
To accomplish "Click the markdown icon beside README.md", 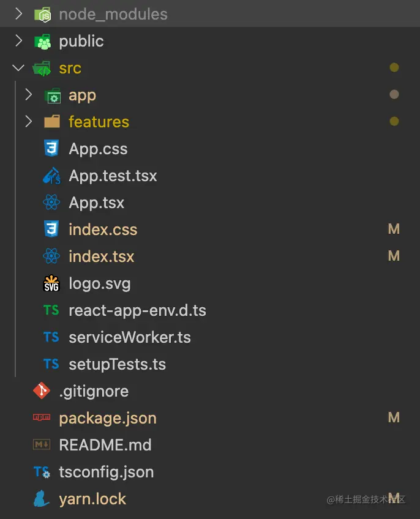I will [x=42, y=445].
